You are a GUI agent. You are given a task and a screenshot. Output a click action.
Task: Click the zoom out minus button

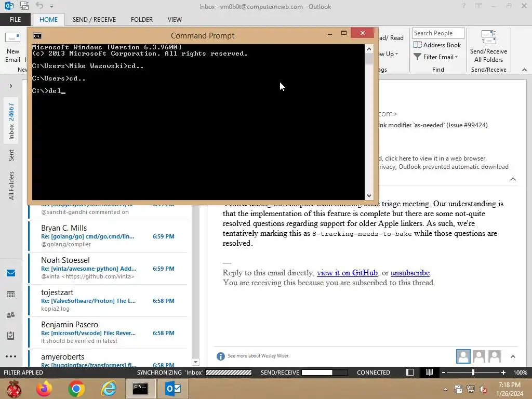(444, 373)
